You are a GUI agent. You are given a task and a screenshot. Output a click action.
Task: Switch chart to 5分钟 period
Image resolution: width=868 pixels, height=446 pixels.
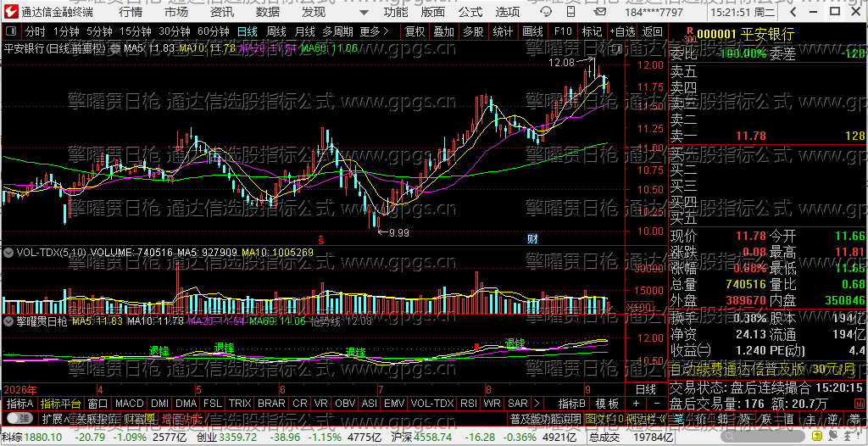(99, 31)
